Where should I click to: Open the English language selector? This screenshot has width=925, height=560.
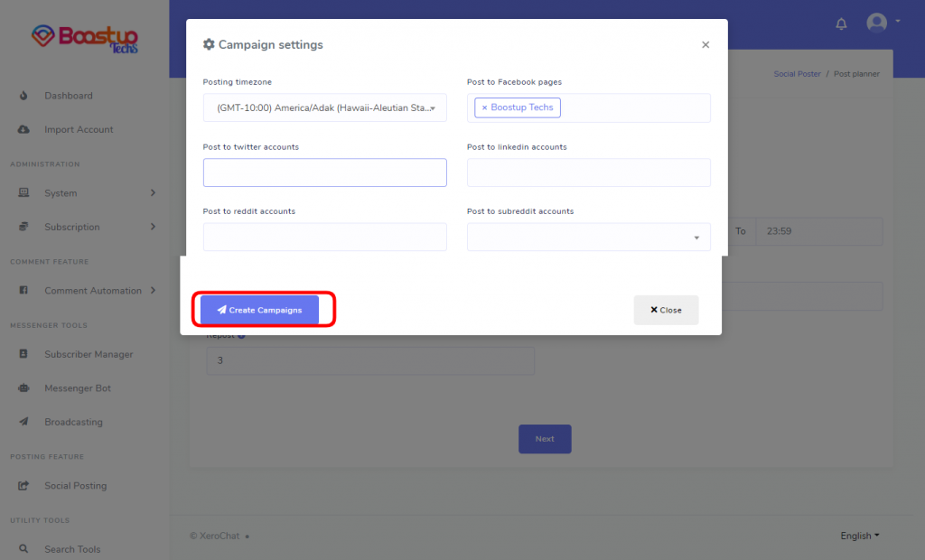pos(860,536)
